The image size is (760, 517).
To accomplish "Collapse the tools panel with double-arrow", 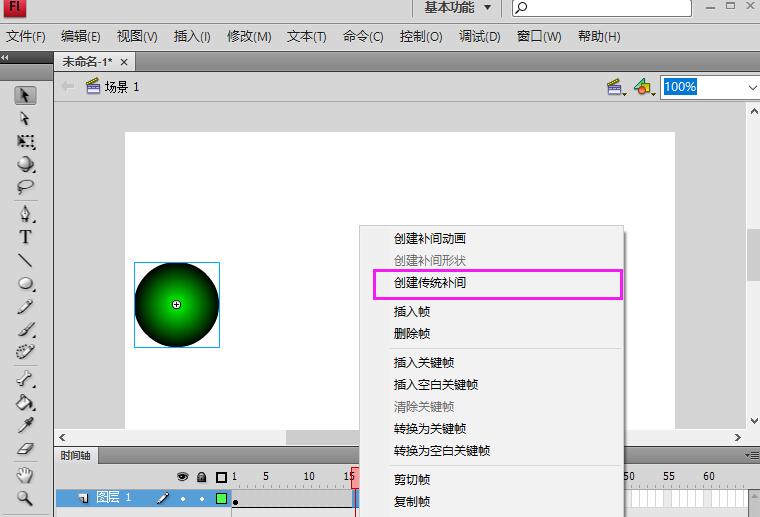I will click(5, 57).
